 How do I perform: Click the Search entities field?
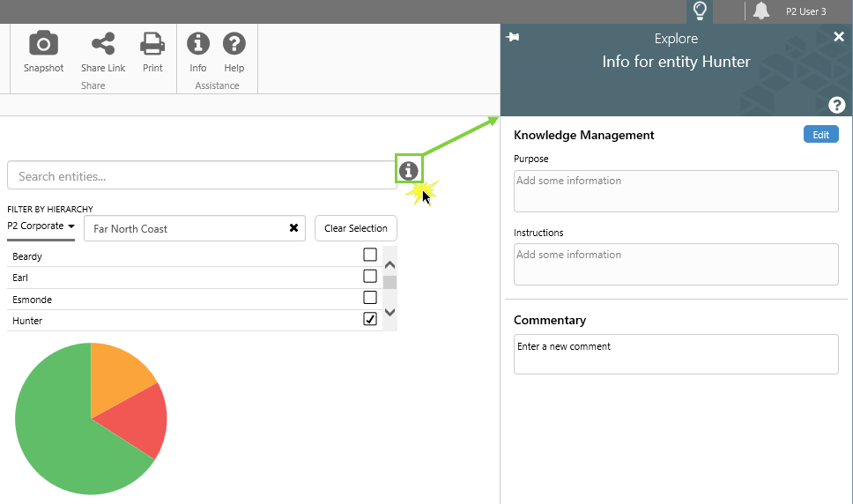tap(202, 175)
